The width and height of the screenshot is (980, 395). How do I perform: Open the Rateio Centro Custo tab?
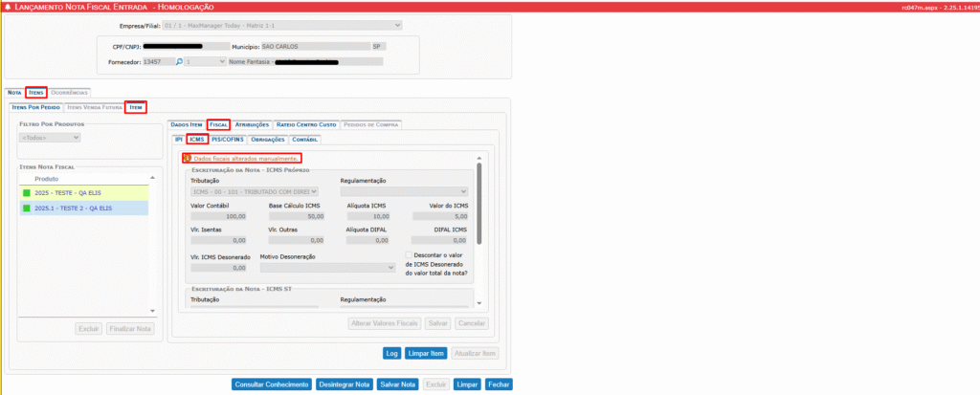click(x=306, y=125)
